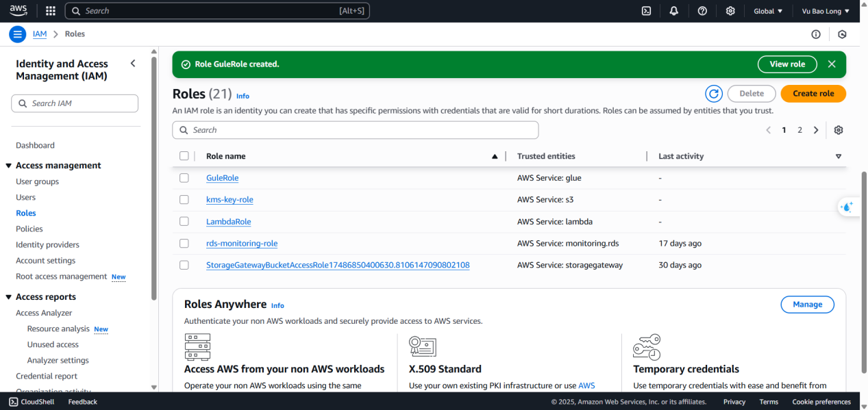This screenshot has width=868, height=410.
Task: Open Dashboard in the IAM sidebar
Action: pos(35,145)
